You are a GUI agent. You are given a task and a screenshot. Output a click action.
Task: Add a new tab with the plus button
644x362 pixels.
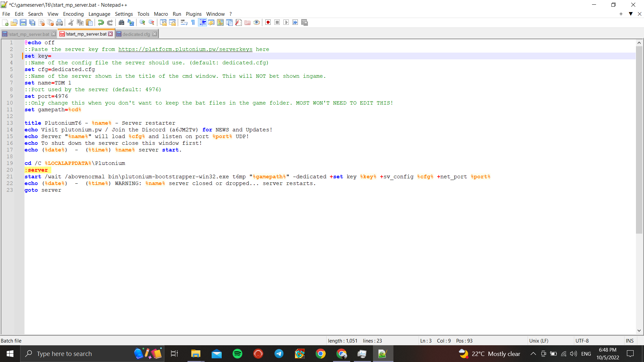click(621, 14)
